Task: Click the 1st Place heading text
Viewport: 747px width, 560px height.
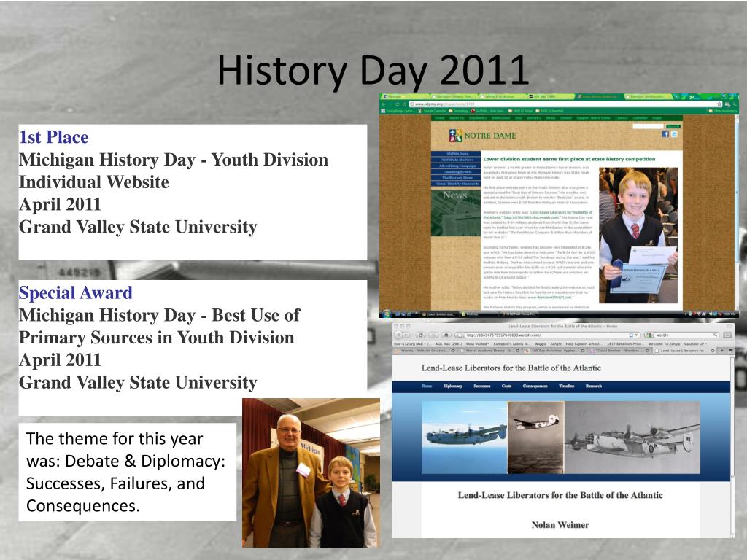Action: tap(54, 137)
